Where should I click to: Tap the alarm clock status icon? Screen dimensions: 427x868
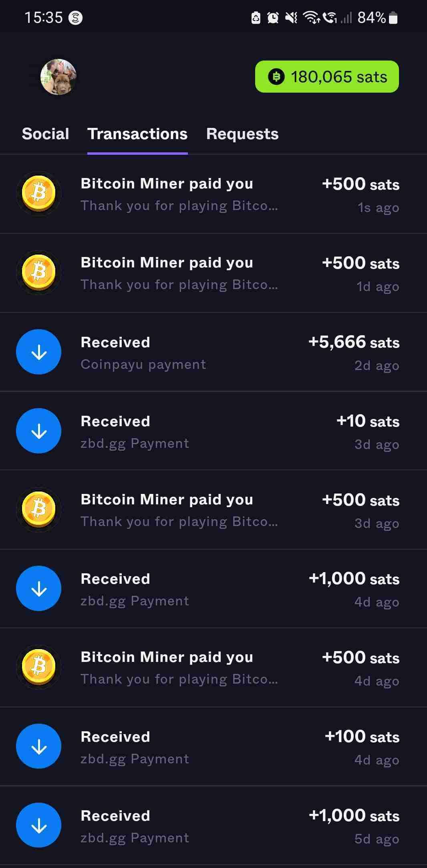[273, 18]
